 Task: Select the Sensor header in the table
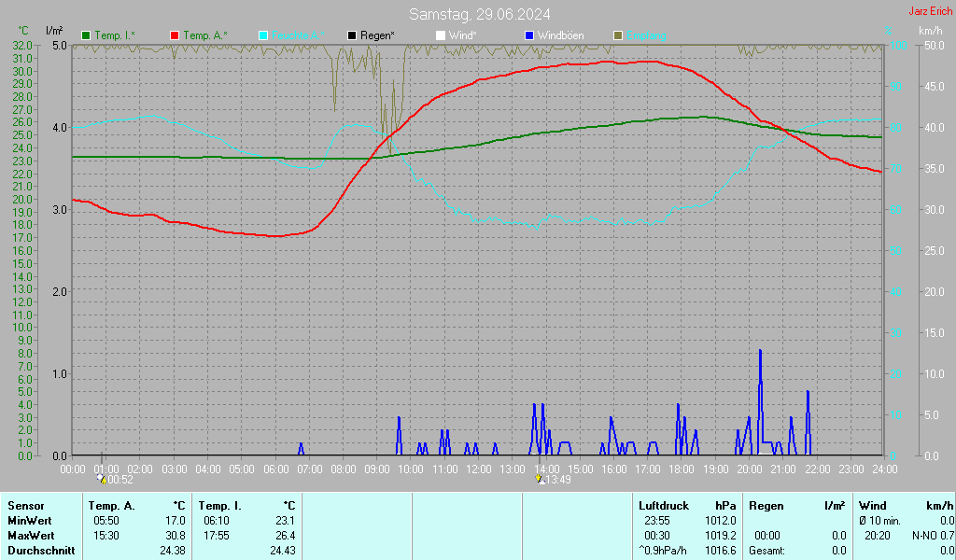[25, 505]
